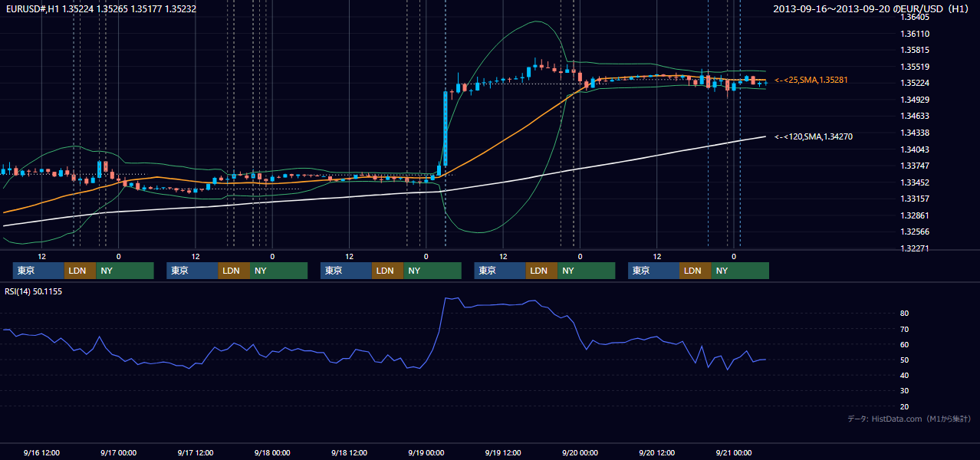
Task: Click the 9/18 12:00 date axis label
Action: coord(349,453)
